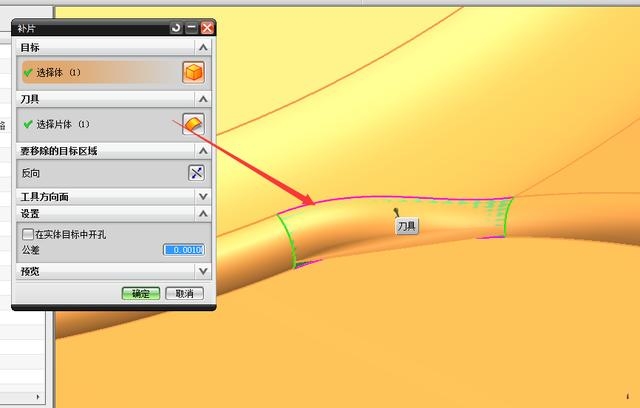Screen dimensions: 640x408
Task: Click the 反向 label text
Action: (x=31, y=173)
